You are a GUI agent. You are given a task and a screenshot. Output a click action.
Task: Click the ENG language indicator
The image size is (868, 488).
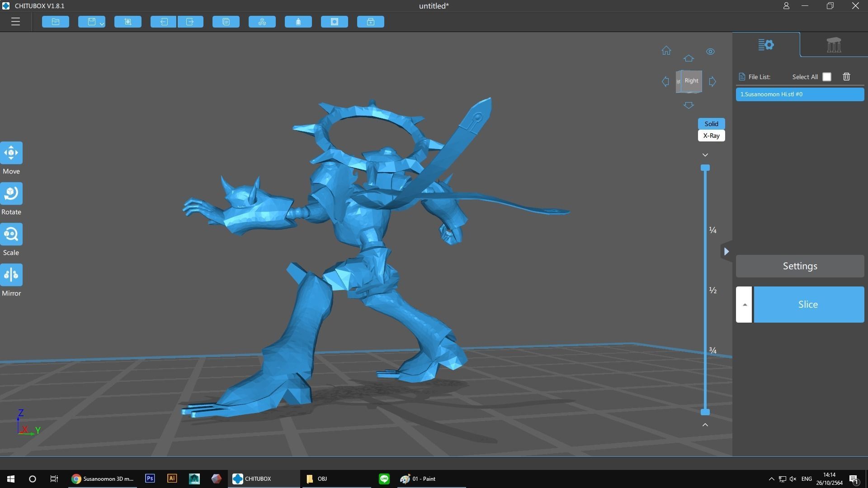[807, 479]
